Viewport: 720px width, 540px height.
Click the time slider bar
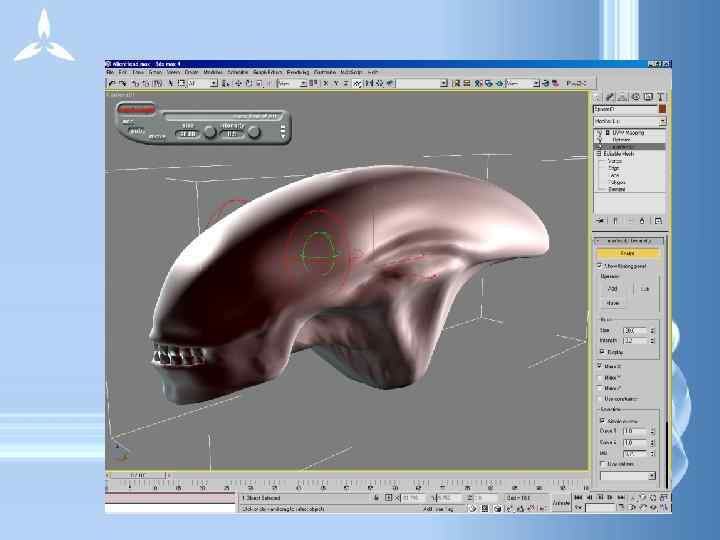pyautogui.click(x=138, y=475)
